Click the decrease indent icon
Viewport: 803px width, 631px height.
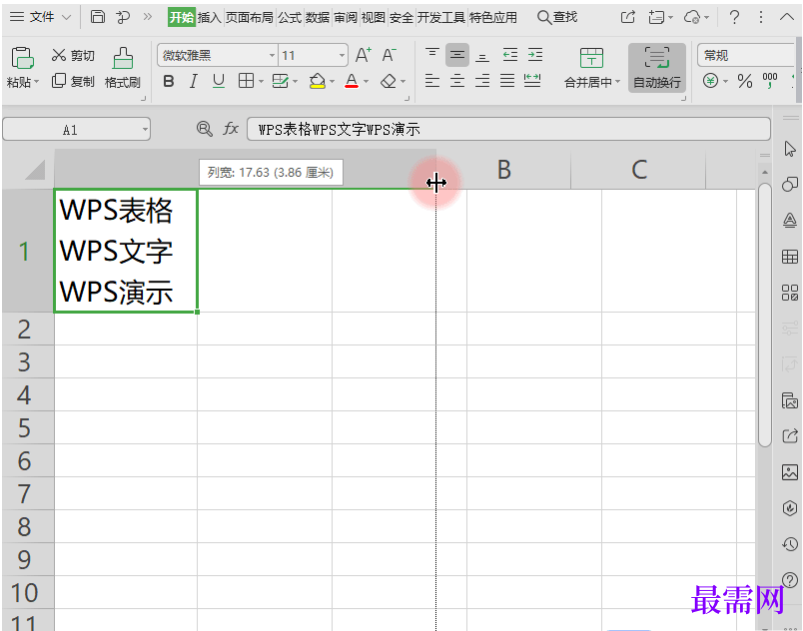coord(510,55)
